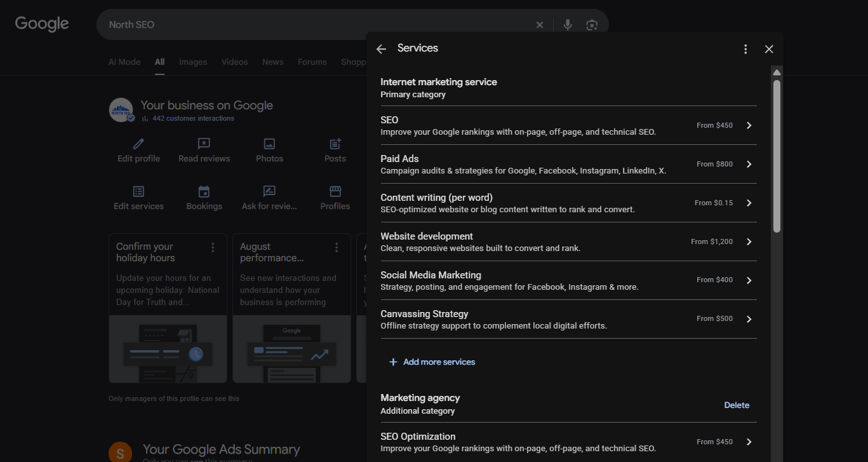Image resolution: width=868 pixels, height=462 pixels.
Task: Expand the SEO service row chevron
Action: click(749, 125)
